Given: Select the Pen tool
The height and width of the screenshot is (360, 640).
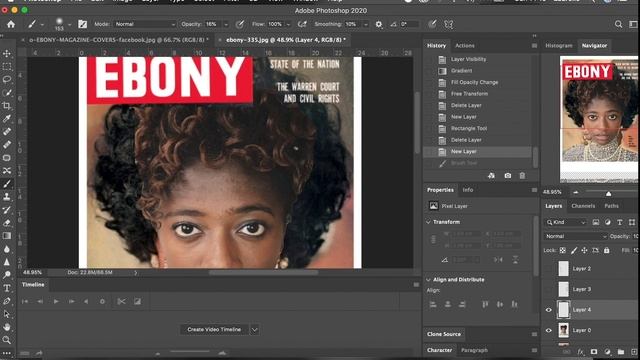Looking at the screenshot, I should tap(7, 301).
